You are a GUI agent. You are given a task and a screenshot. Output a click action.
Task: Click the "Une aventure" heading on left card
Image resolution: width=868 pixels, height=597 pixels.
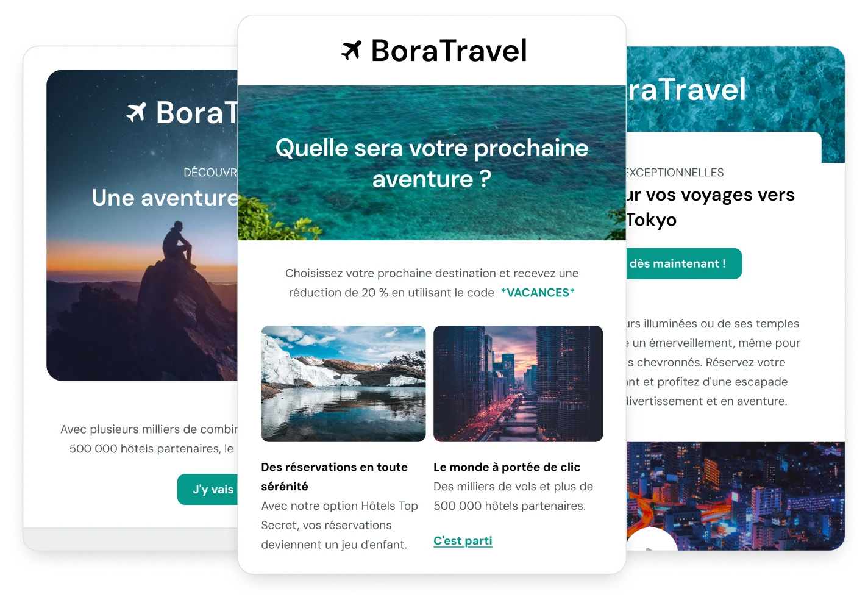pos(165,198)
